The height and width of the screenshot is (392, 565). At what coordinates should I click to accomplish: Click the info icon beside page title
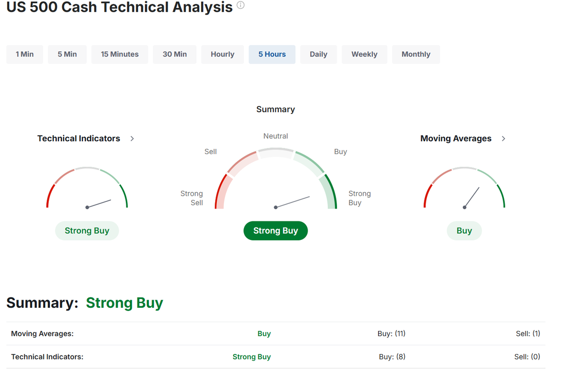click(x=240, y=6)
